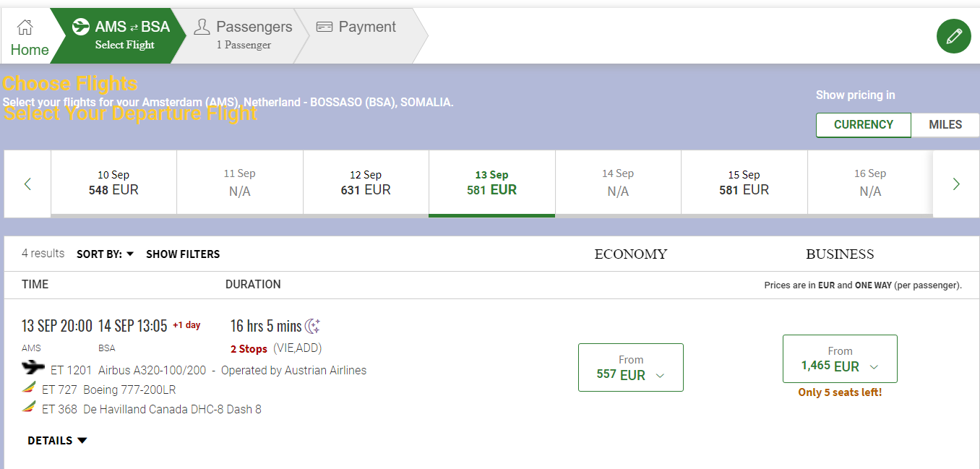
Task: Open the SORT BY dropdown
Action: click(106, 254)
